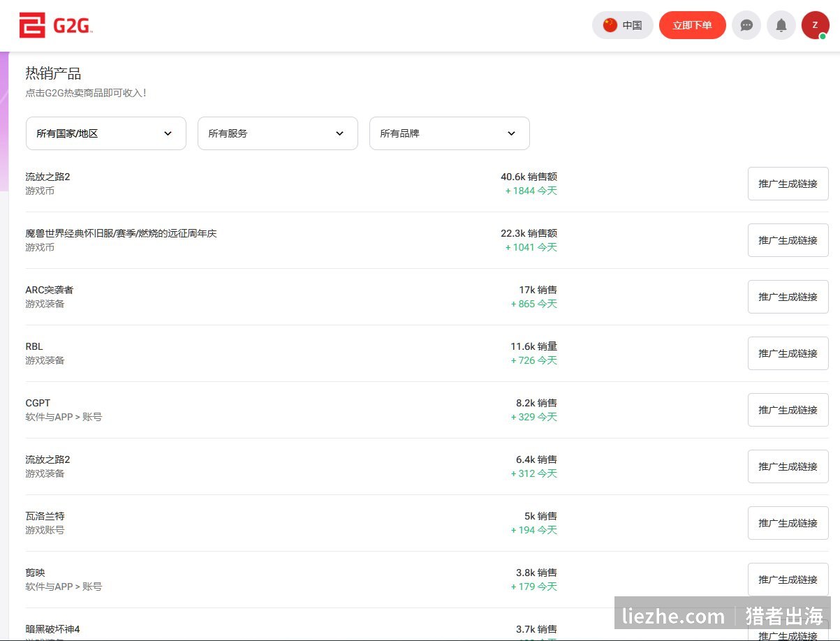Generate promo link for 魔兽世界经典怀旧服

(788, 240)
